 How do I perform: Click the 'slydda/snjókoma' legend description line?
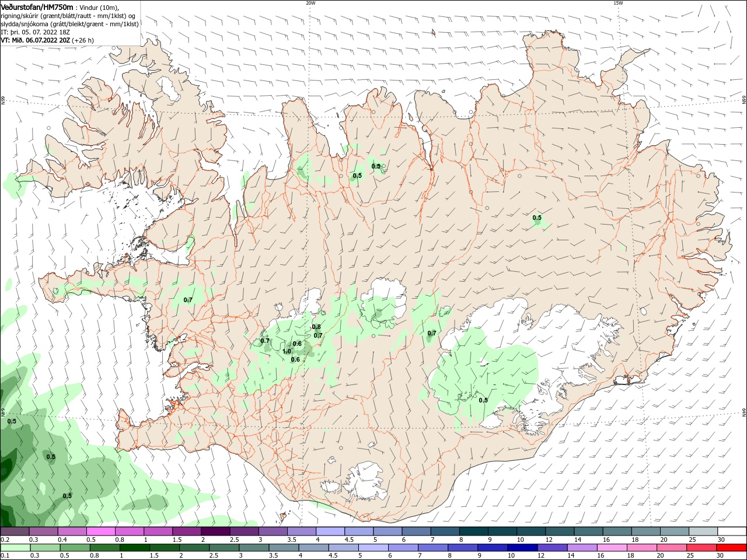click(x=70, y=24)
